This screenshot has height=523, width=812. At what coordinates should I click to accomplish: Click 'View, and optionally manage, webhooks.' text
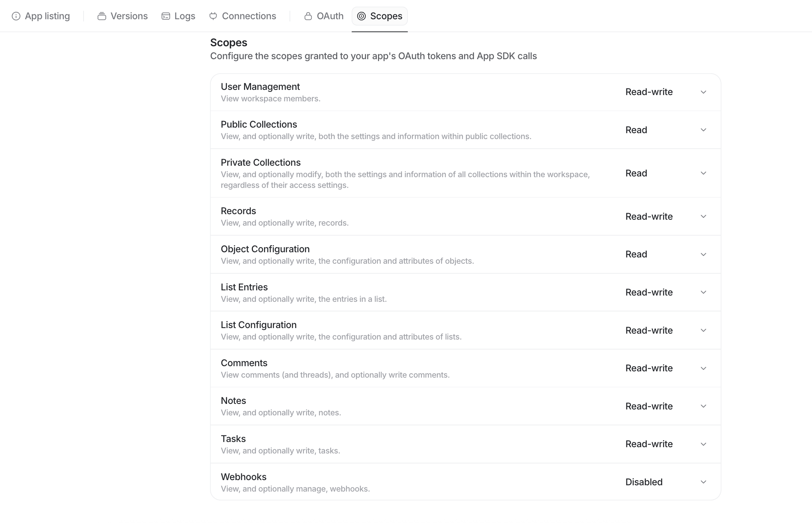tap(295, 489)
